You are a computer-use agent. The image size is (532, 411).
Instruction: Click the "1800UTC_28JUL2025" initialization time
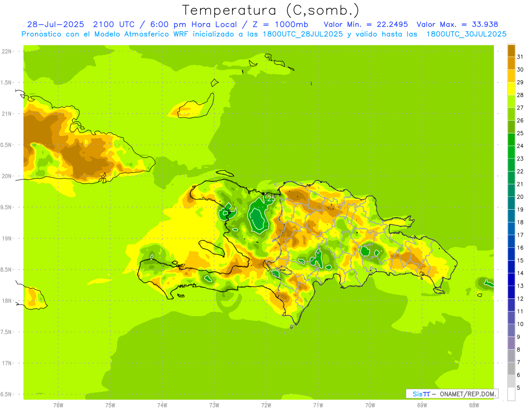coord(302,34)
